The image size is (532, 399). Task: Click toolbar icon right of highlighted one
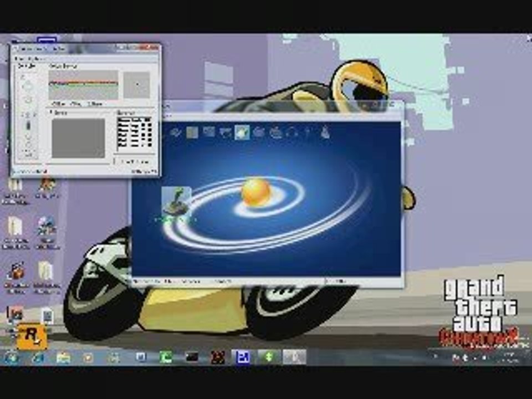[x=259, y=132]
